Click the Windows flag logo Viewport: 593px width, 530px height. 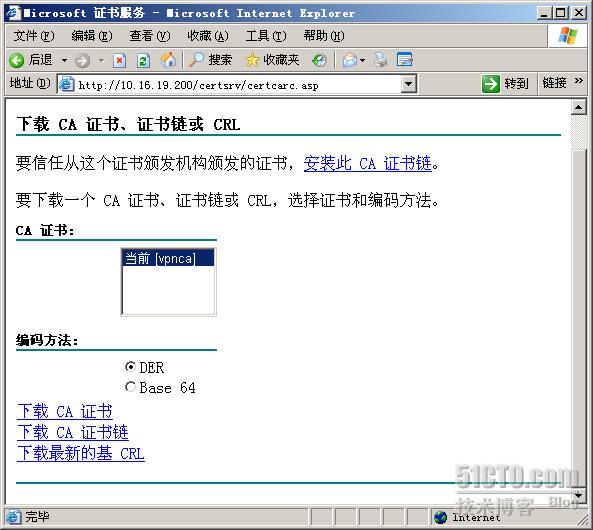568,36
